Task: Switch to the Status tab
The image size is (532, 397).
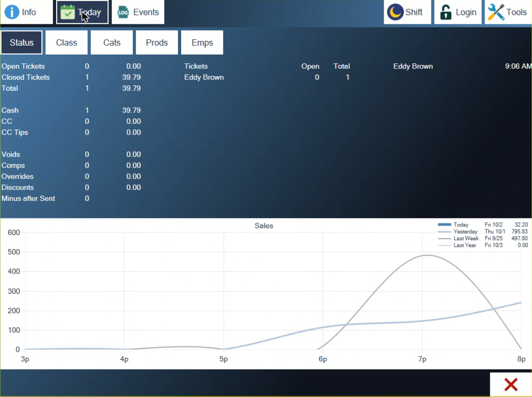Action: click(x=22, y=42)
